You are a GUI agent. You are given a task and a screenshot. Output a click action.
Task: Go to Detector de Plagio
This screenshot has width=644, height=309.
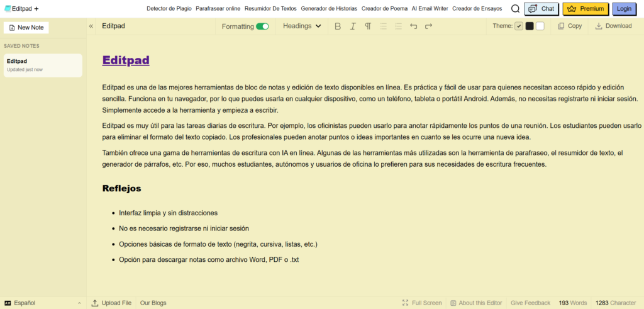(x=169, y=9)
